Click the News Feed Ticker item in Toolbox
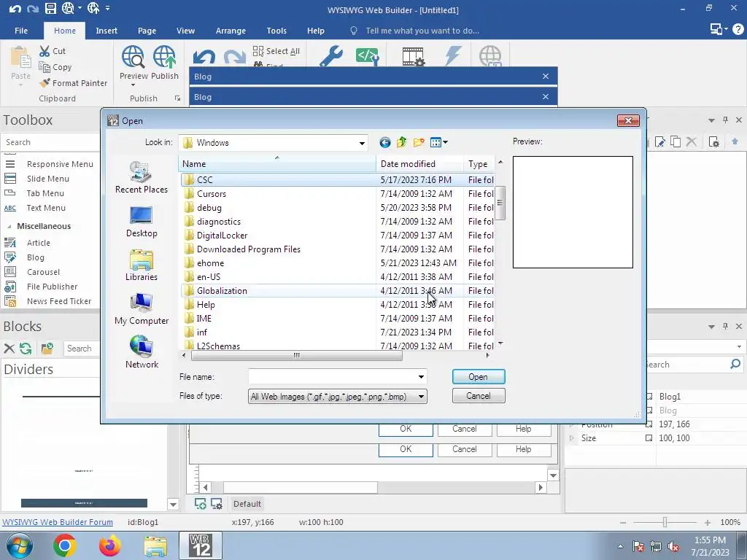This screenshot has height=560, width=747. 58,301
